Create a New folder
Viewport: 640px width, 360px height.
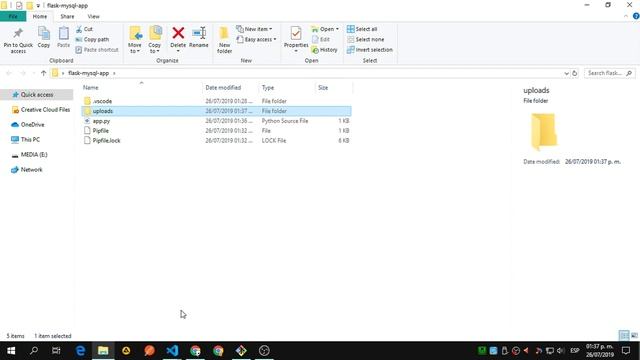(x=224, y=40)
